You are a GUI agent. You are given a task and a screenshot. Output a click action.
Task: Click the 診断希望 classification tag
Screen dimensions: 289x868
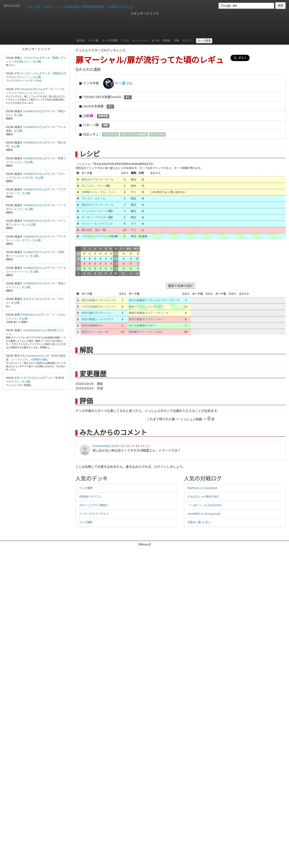click(103, 116)
